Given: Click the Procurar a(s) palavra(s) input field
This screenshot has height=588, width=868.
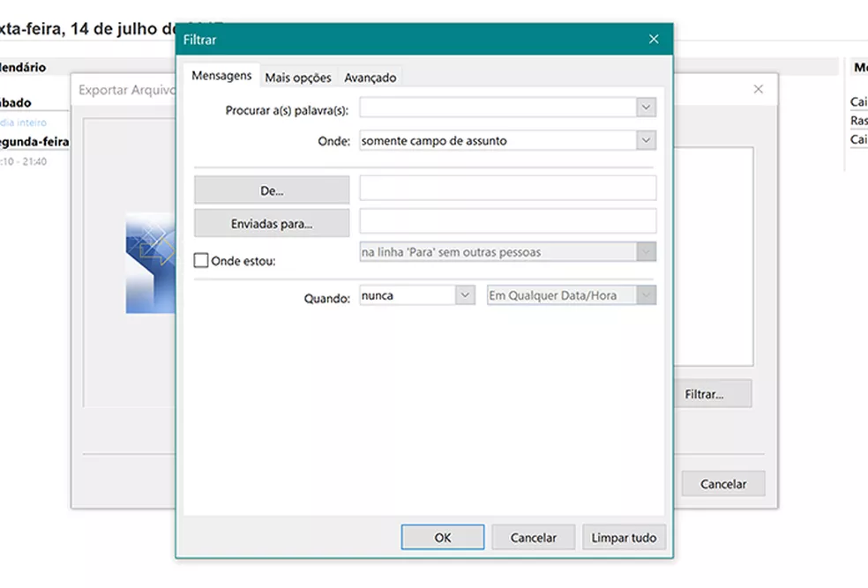Looking at the screenshot, I should coord(498,108).
